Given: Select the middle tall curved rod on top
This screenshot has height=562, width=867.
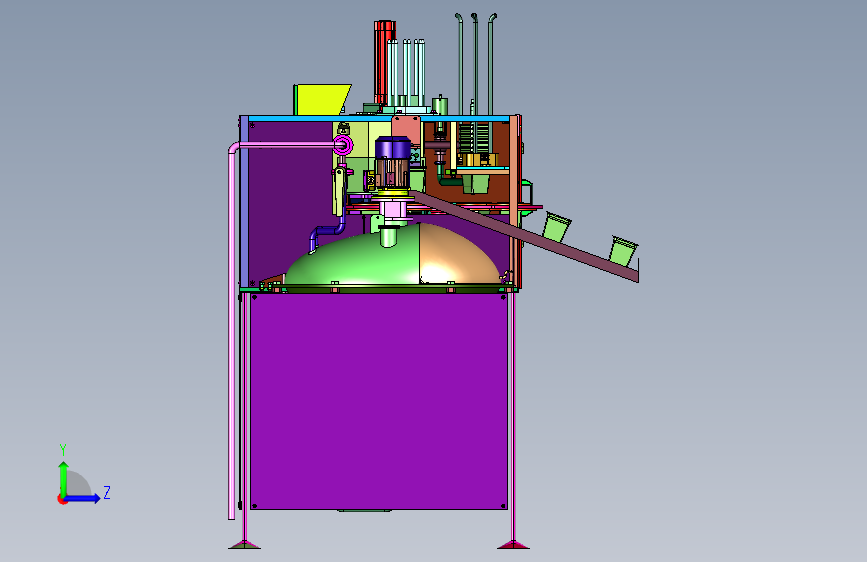Looking at the screenshot, I should pyautogui.click(x=475, y=64).
